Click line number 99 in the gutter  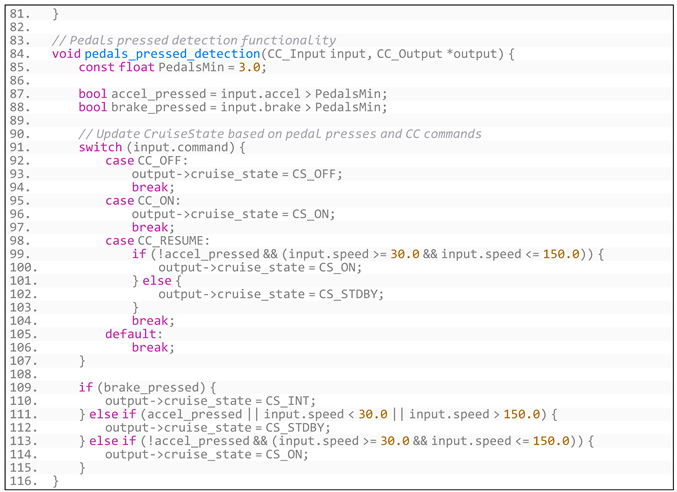[20, 254]
